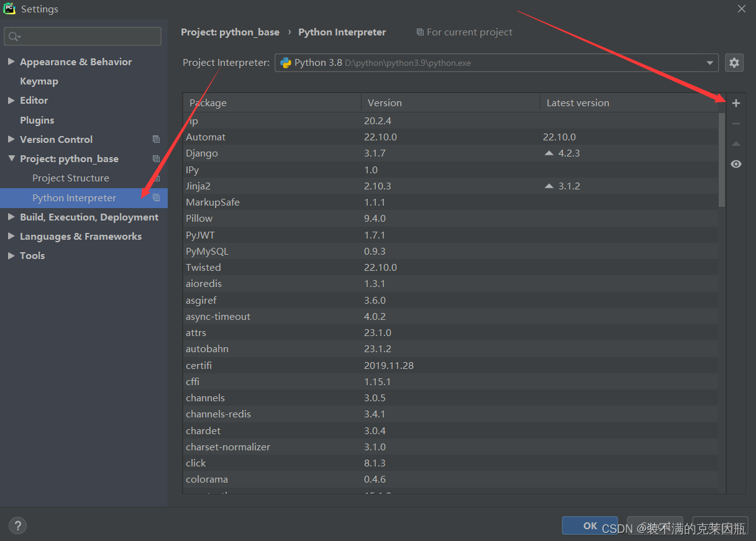Open the Project Interpreter dropdown
Screen dimensions: 756x541
click(x=496, y=63)
